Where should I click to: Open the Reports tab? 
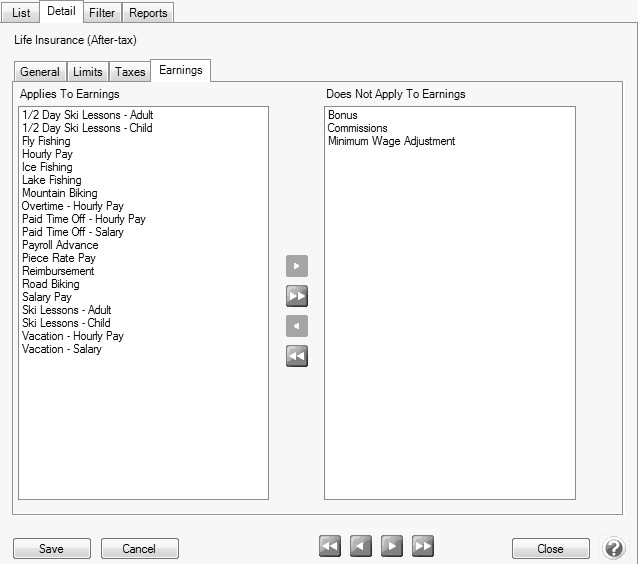tap(149, 13)
